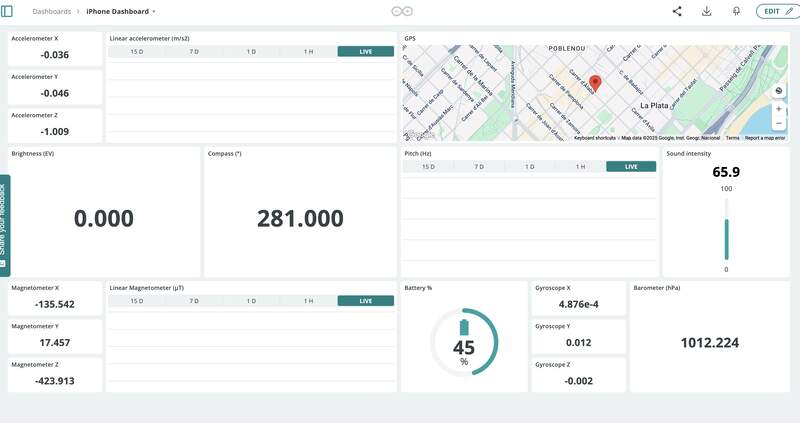Select LIVE in Linear accelerometer chart

[366, 52]
